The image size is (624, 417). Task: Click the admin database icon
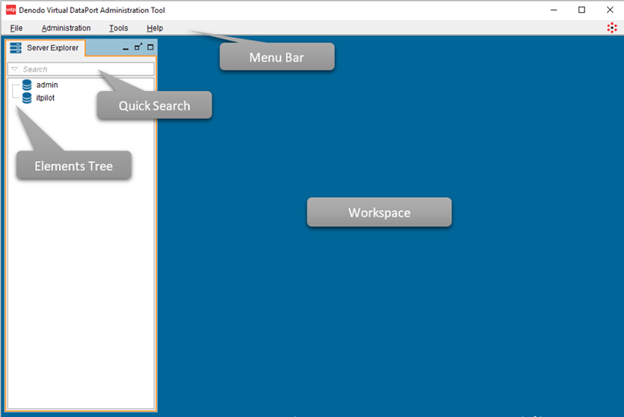[27, 85]
